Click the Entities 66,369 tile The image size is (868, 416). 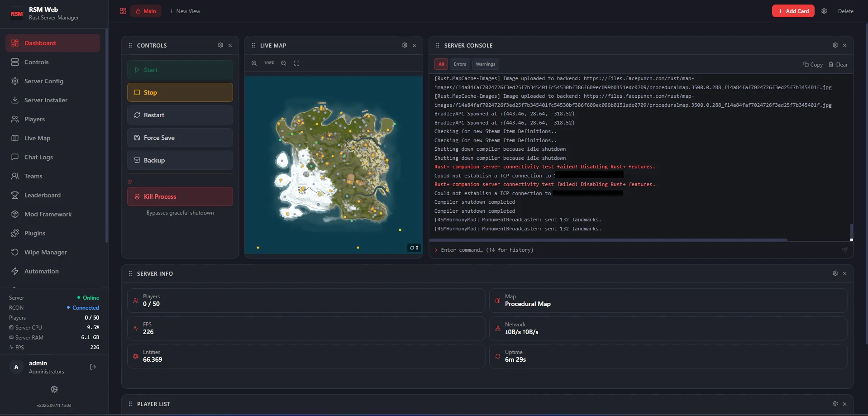pyautogui.click(x=306, y=356)
